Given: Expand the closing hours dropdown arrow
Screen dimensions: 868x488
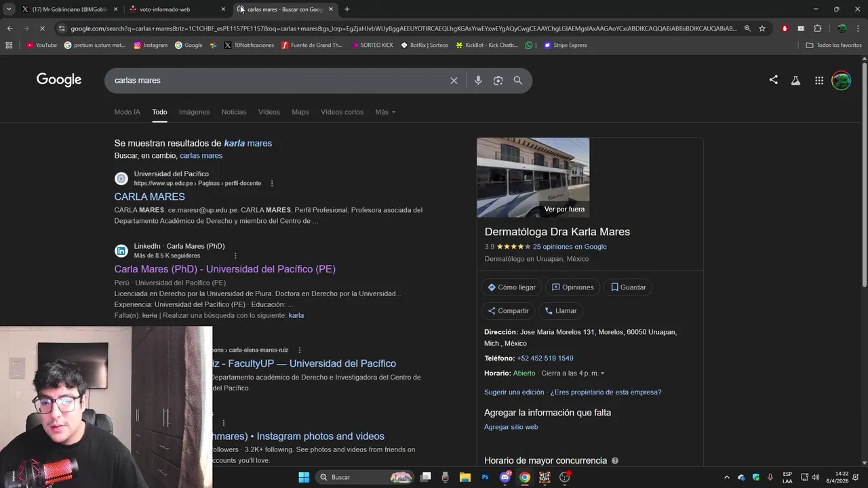Looking at the screenshot, I should pyautogui.click(x=602, y=373).
